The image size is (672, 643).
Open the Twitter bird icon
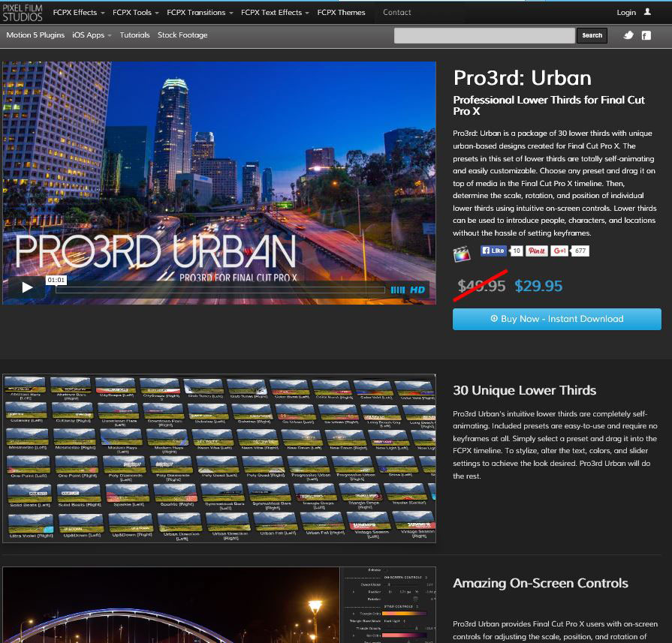(628, 35)
